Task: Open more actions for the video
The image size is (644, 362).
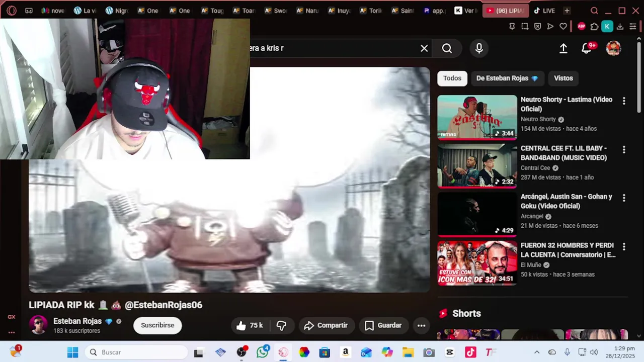Action: click(422, 325)
